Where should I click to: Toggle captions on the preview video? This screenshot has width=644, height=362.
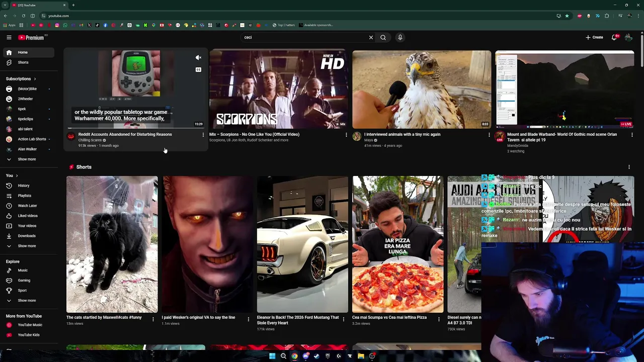pyautogui.click(x=198, y=70)
